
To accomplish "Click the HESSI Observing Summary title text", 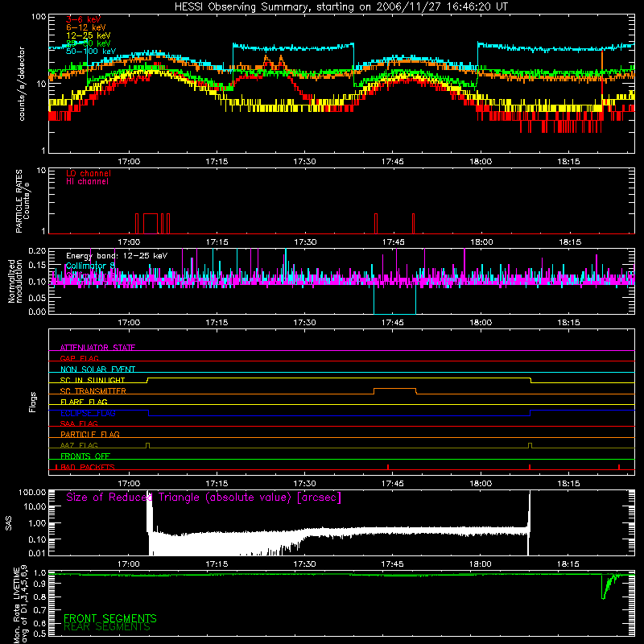I will [x=341, y=7].
